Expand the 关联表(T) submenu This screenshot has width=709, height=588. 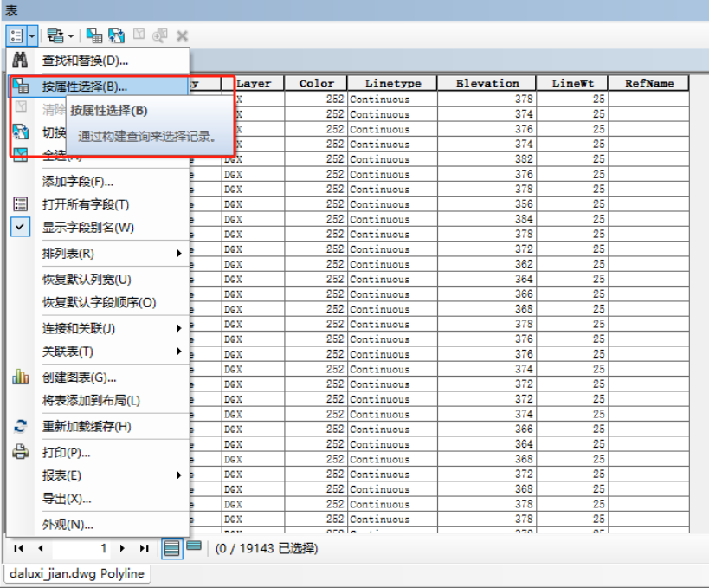tap(99, 352)
